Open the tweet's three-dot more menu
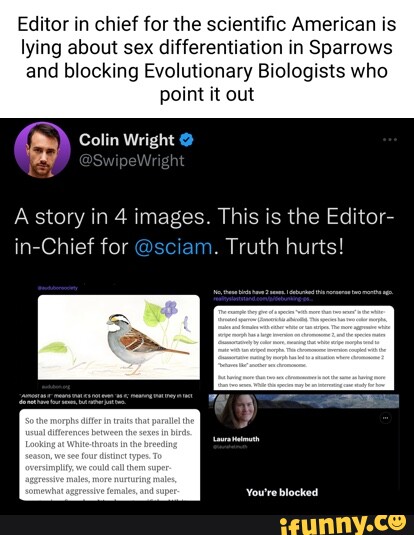The height and width of the screenshot is (535, 414). tap(390, 140)
